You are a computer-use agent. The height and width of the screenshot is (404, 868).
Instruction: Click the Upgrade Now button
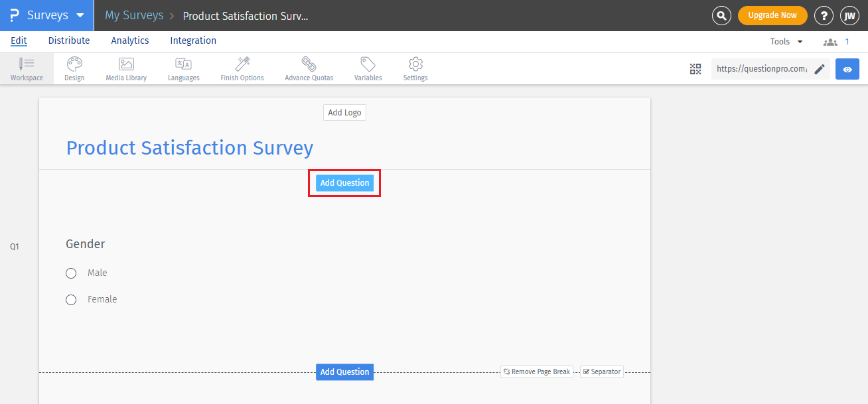[x=772, y=15]
